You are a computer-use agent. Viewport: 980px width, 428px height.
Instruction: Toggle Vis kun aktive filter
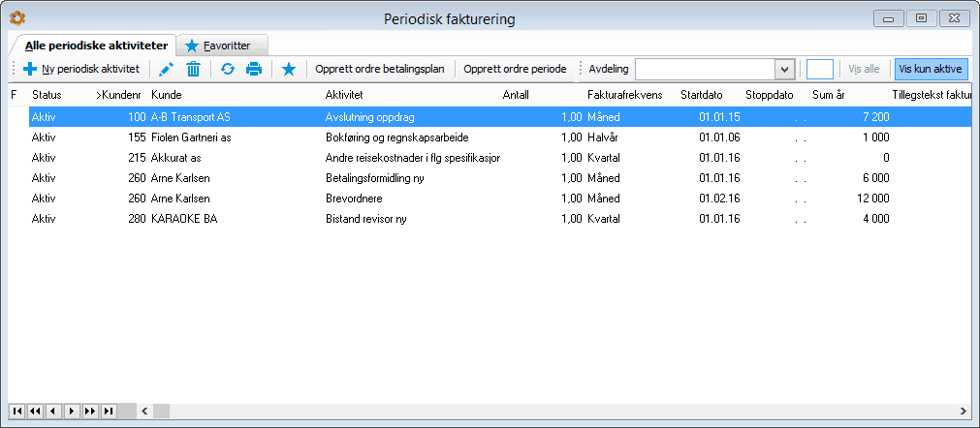pyautogui.click(x=932, y=70)
